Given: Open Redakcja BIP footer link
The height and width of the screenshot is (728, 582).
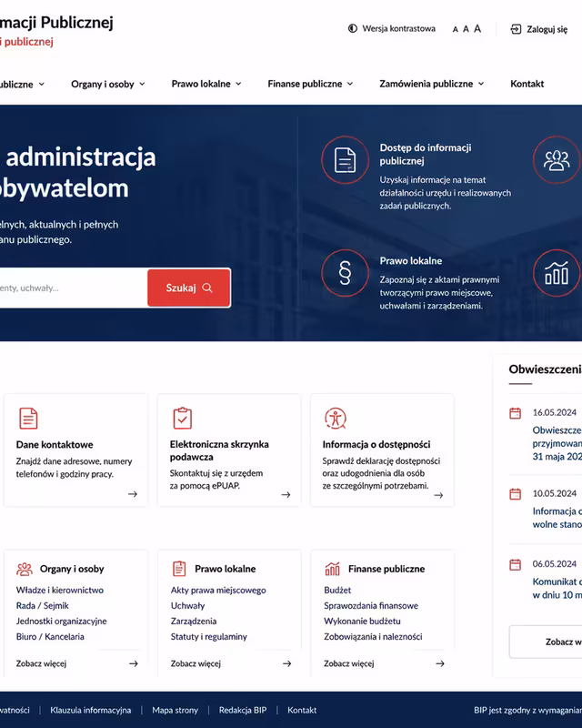Looking at the screenshot, I should [243, 710].
